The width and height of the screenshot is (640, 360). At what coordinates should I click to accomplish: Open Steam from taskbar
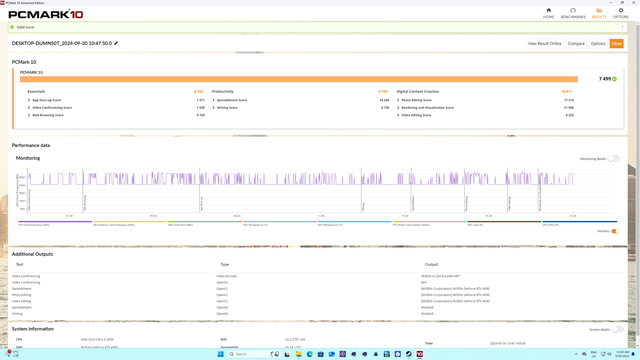click(409, 354)
